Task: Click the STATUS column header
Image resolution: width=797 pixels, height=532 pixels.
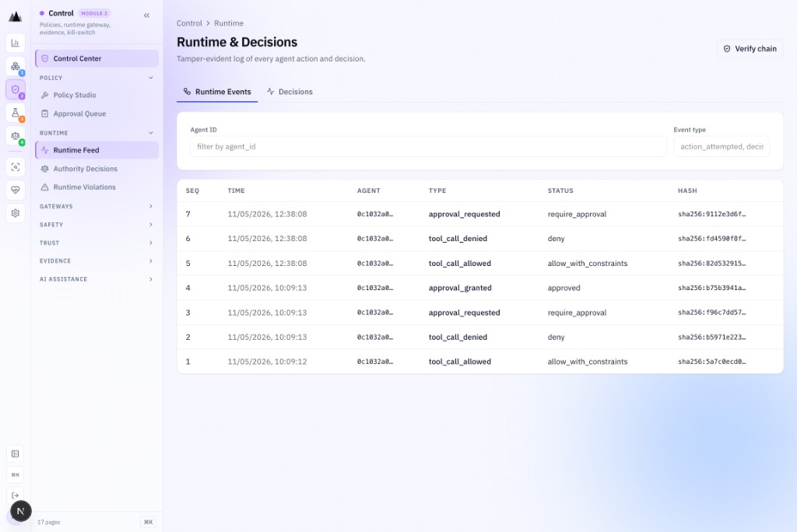Action: [x=560, y=191]
